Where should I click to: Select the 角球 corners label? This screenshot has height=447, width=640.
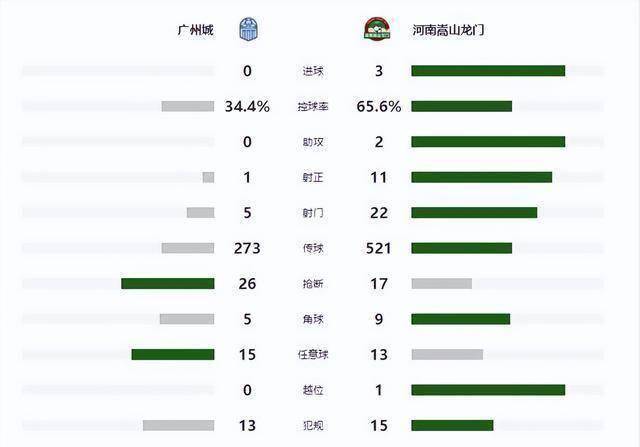[x=313, y=319]
